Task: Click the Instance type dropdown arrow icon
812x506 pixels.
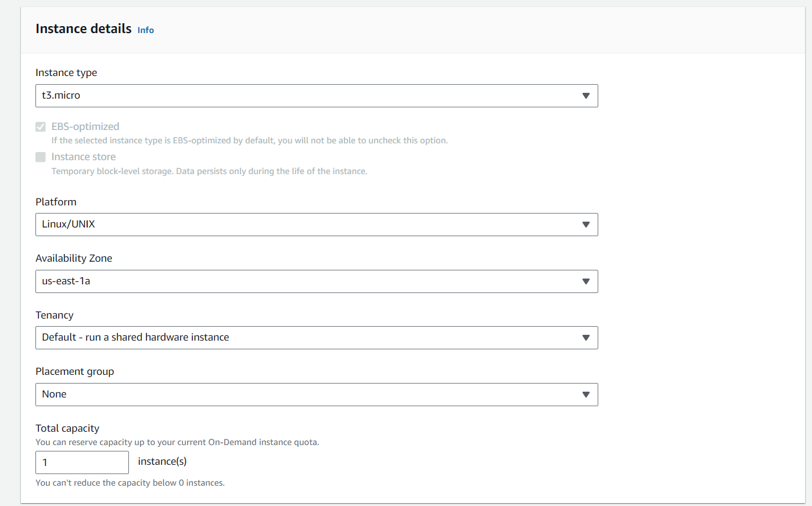Action: tap(585, 96)
